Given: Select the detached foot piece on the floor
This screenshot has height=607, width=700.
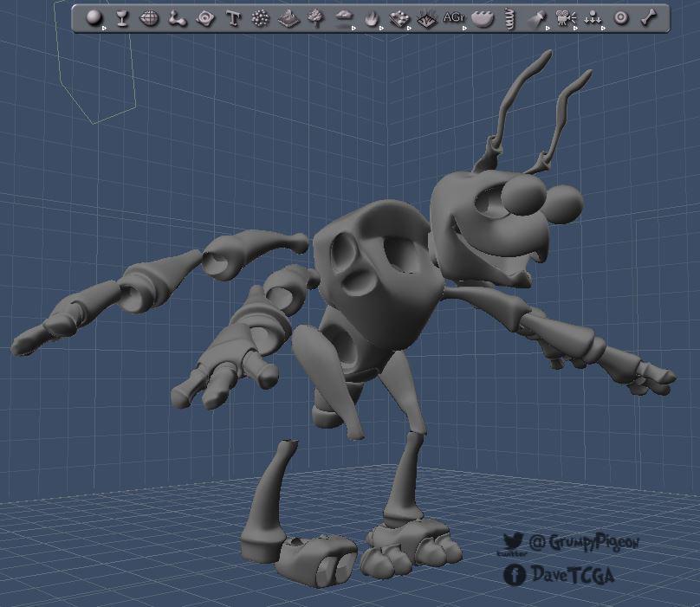Looking at the screenshot, I should tap(316, 560).
